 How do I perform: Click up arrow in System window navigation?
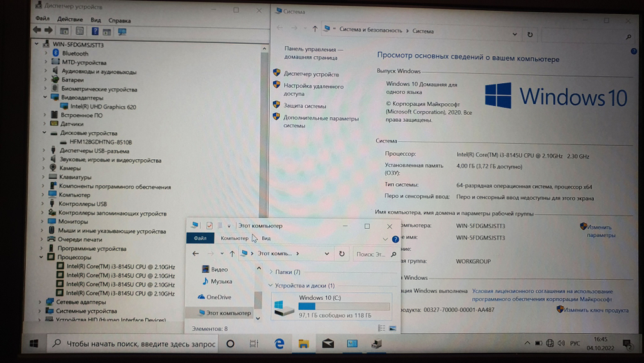click(x=315, y=29)
